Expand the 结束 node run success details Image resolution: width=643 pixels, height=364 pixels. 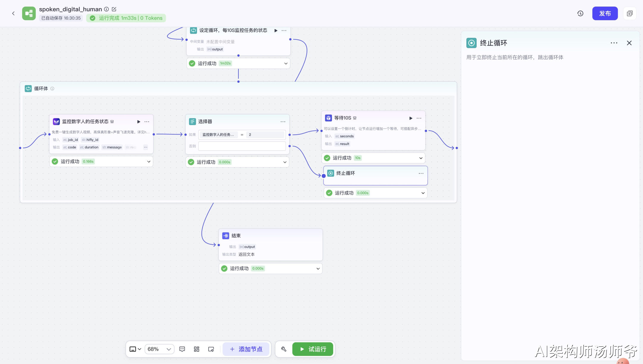coord(318,269)
